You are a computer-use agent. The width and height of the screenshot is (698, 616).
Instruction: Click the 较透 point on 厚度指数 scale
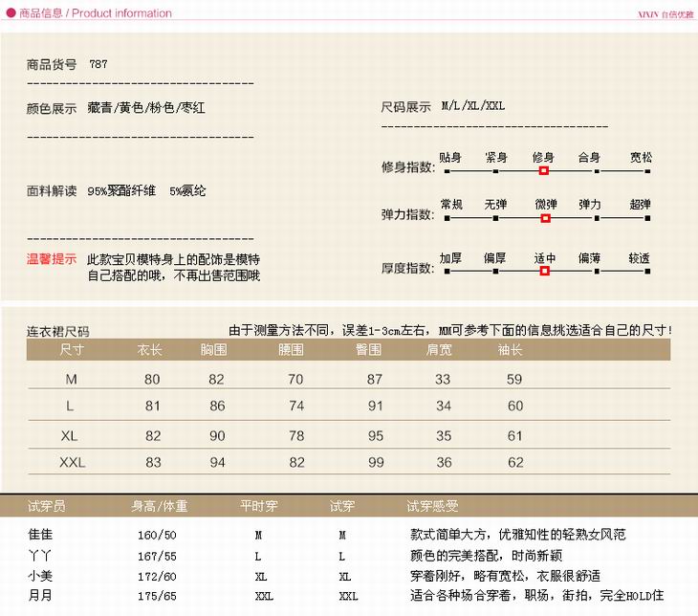coord(647,271)
